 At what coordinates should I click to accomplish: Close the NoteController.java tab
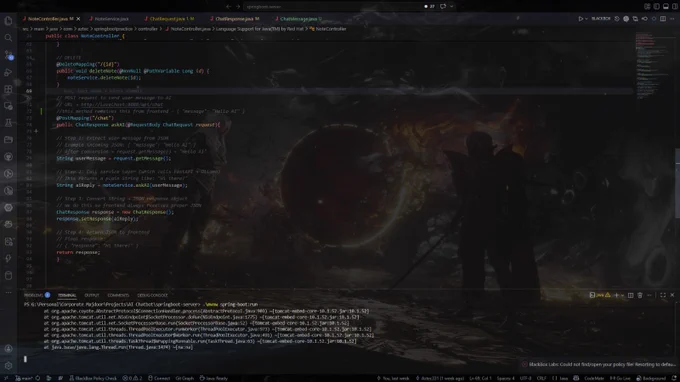pos(78,19)
